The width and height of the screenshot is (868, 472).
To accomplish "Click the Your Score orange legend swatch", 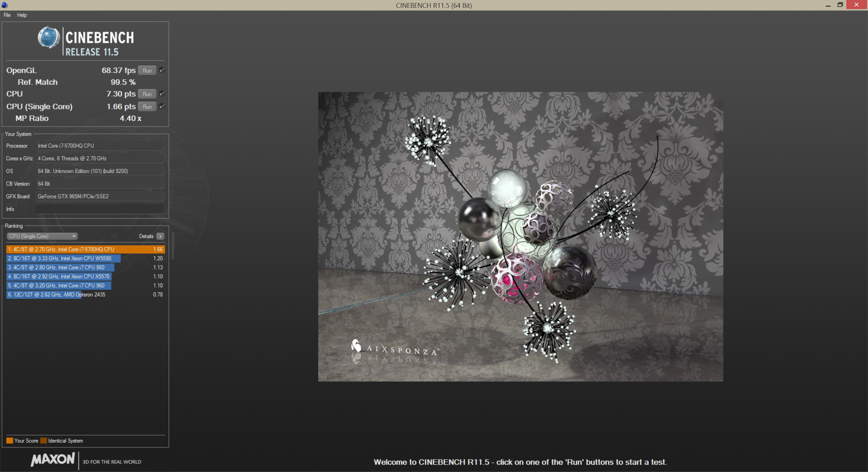I will 9,441.
